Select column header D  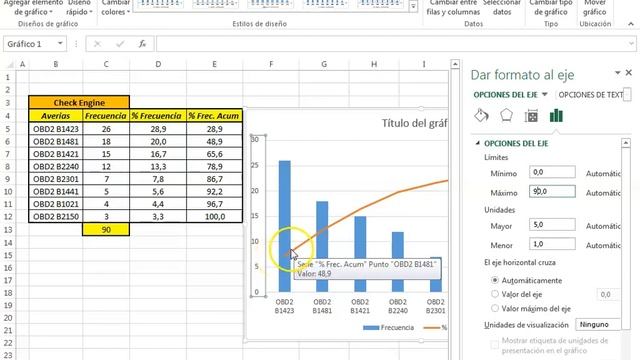pyautogui.click(x=158, y=64)
